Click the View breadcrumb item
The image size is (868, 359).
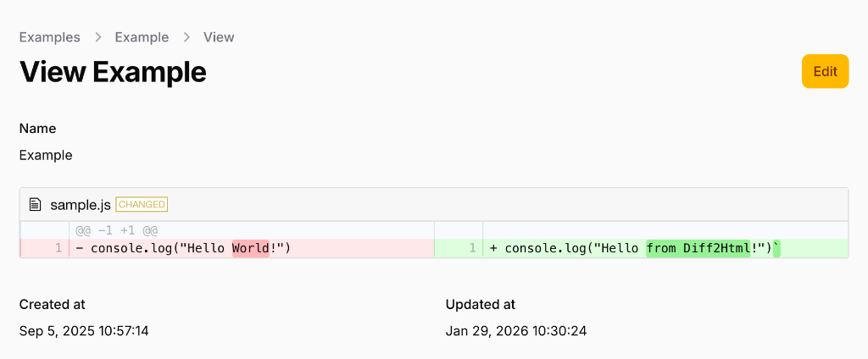click(219, 37)
